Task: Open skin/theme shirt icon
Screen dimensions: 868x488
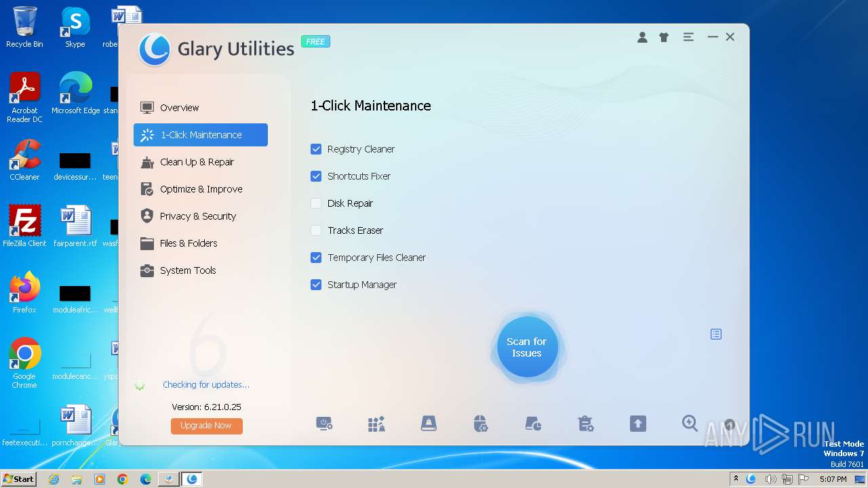Action: pos(664,37)
